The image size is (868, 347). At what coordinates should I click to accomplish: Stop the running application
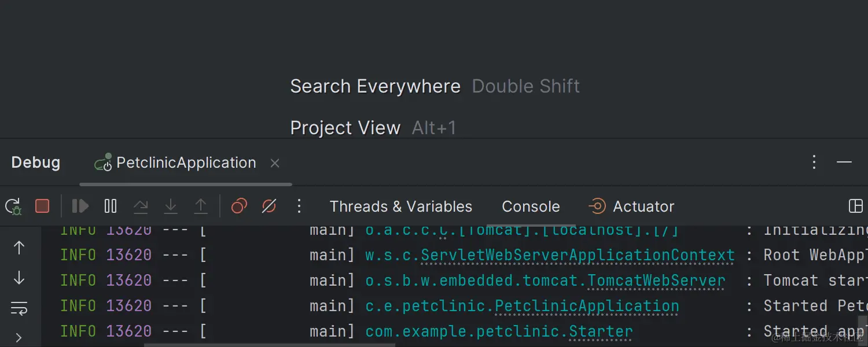coord(42,206)
